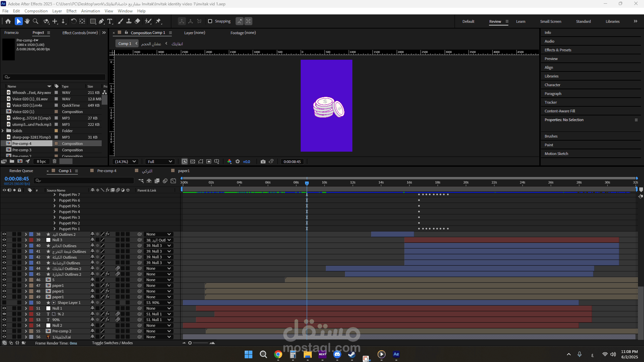Select the Puppet Pin tool
Screen dimensions: 644x362
coord(158,21)
